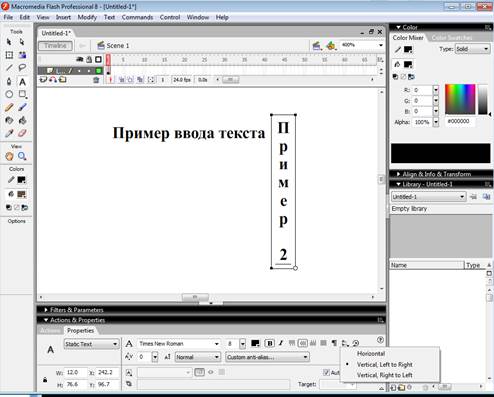Select the Zoom magnifier tool
This screenshot has height=397, width=494.
tap(22, 156)
